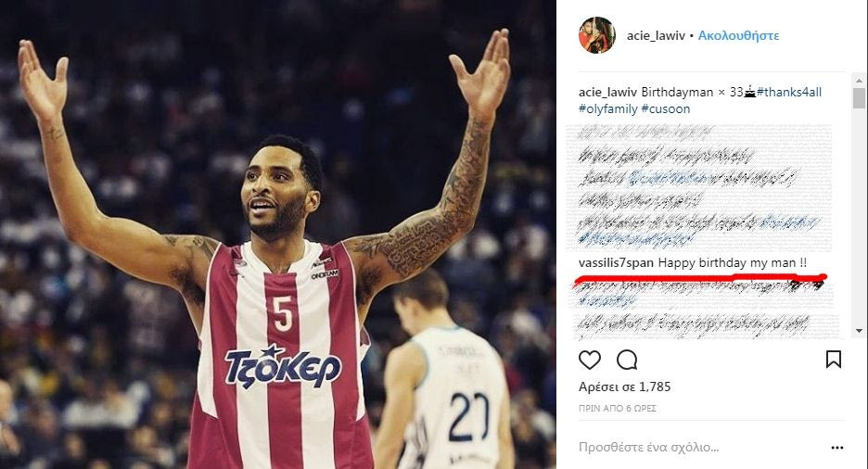868x469 pixels.
Task: Click the acie_lawiv name in caption
Action: pos(607,92)
